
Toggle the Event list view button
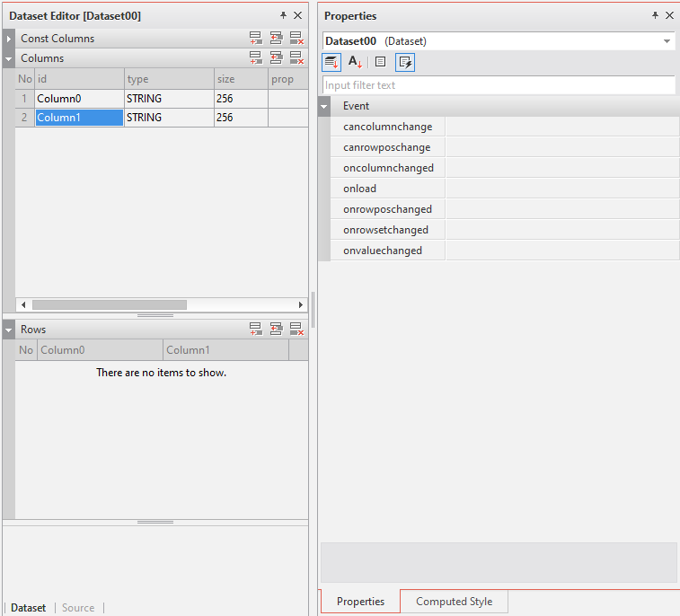(405, 62)
